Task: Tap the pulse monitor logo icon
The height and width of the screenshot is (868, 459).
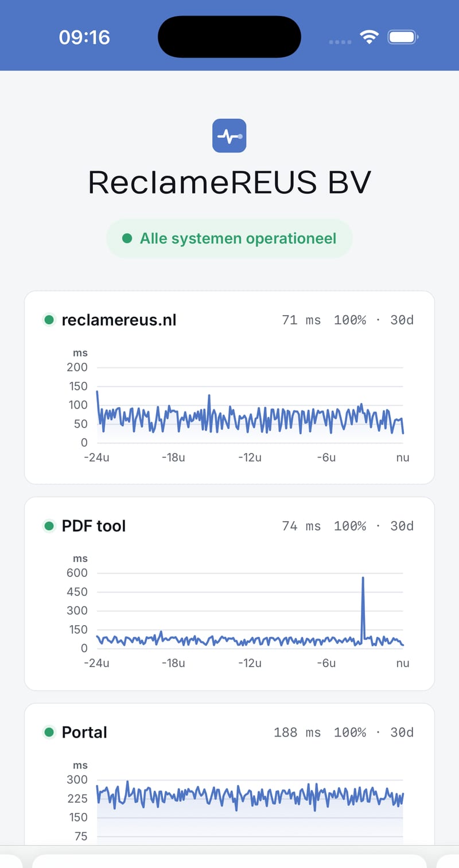Action: click(x=229, y=135)
